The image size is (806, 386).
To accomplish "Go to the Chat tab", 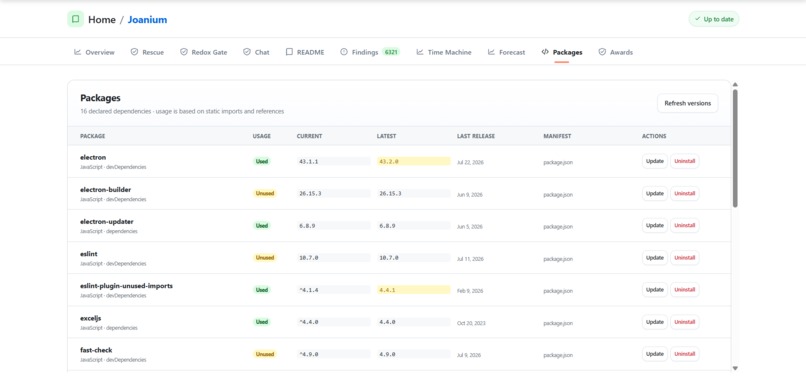I will tap(257, 52).
